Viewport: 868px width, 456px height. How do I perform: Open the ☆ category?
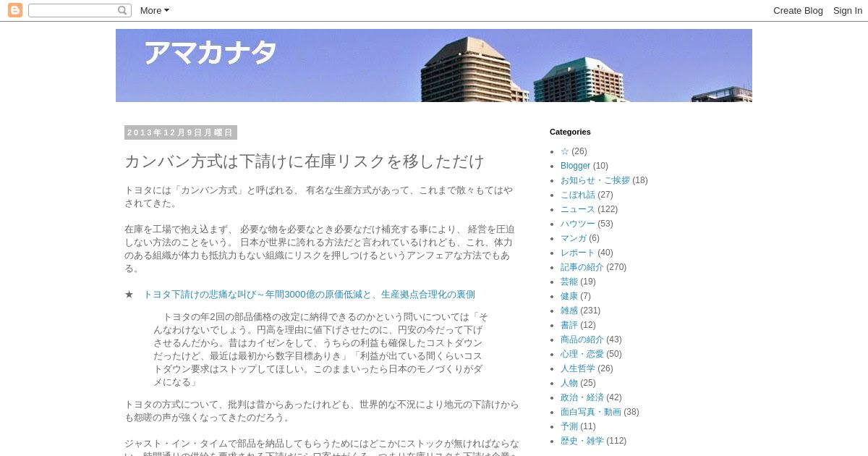[565, 151]
